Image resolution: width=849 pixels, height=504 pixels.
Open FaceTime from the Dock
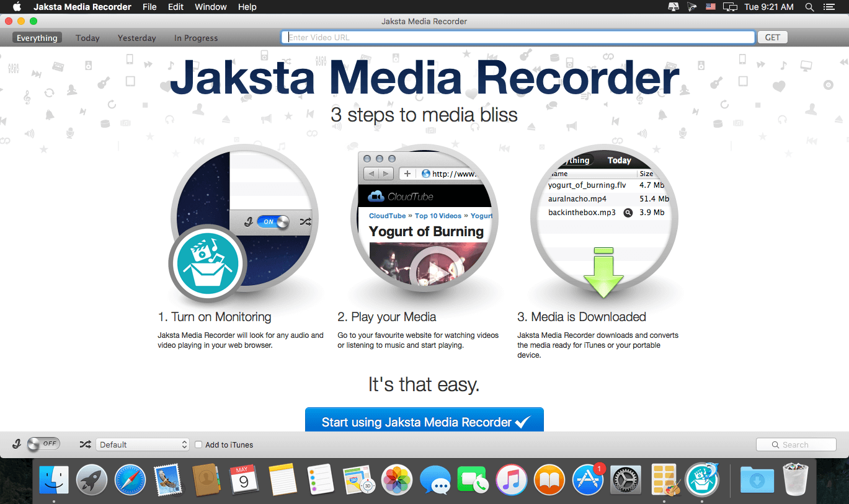coord(473,480)
